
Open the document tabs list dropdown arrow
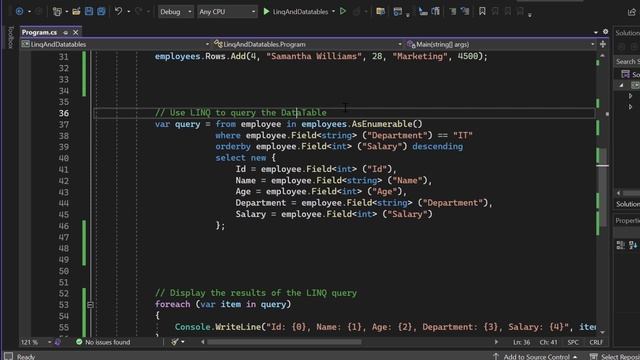tap(596, 32)
